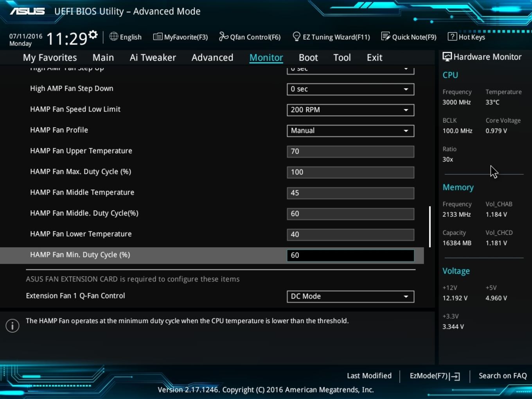Click Search on FAQ link
Screen dimensions: 532x399
pyautogui.click(x=503, y=376)
